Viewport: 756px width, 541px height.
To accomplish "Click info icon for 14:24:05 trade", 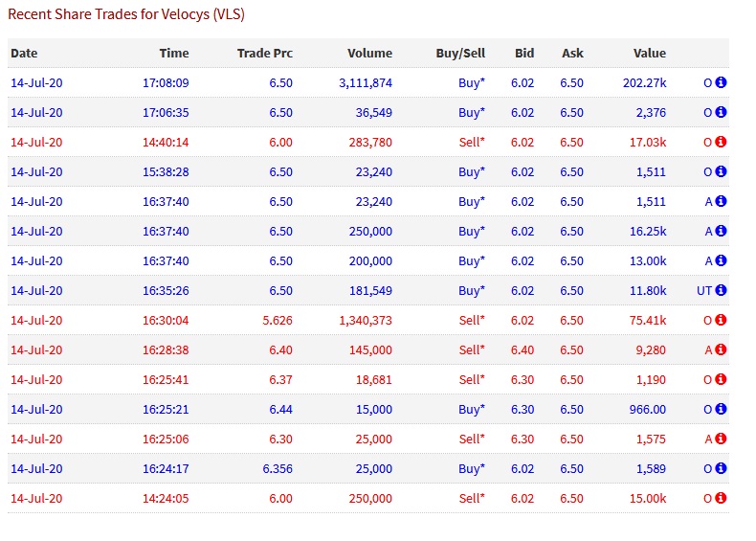I will point(722,498).
